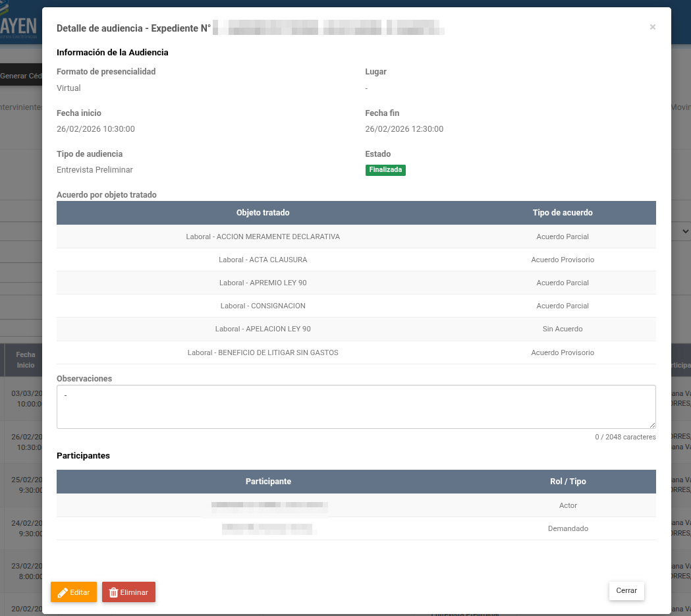Select the BENEFICIO DE LITIGAR SIN GASTOS row

(263, 352)
